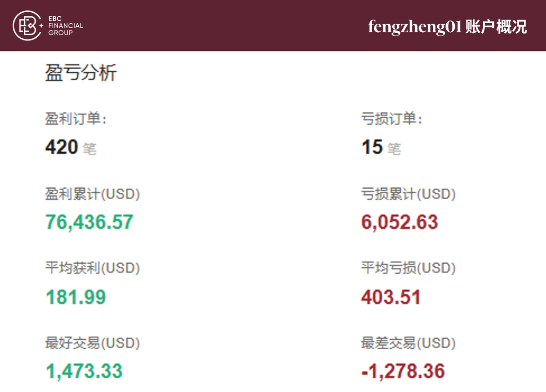Click the 平均亏损(USD) label

tap(408, 268)
